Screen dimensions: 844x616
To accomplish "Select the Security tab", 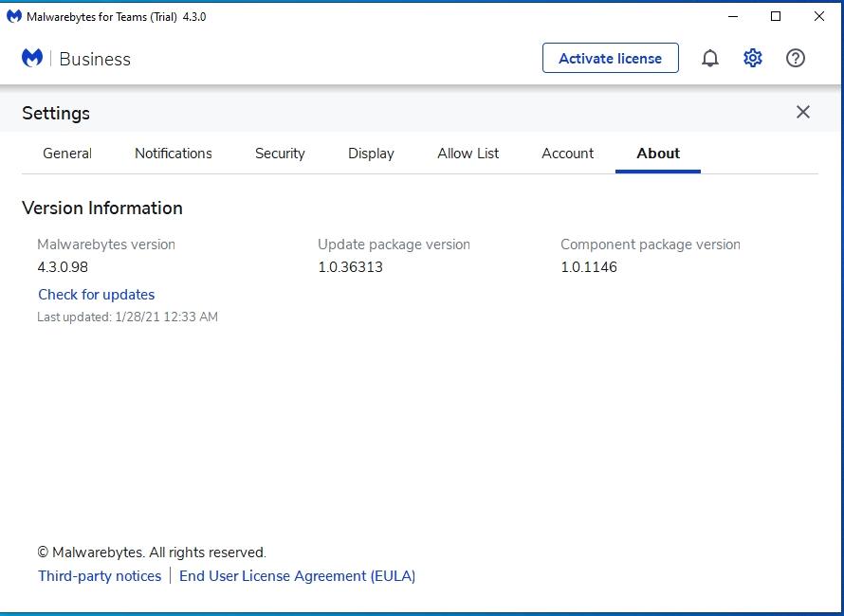I will tap(280, 154).
